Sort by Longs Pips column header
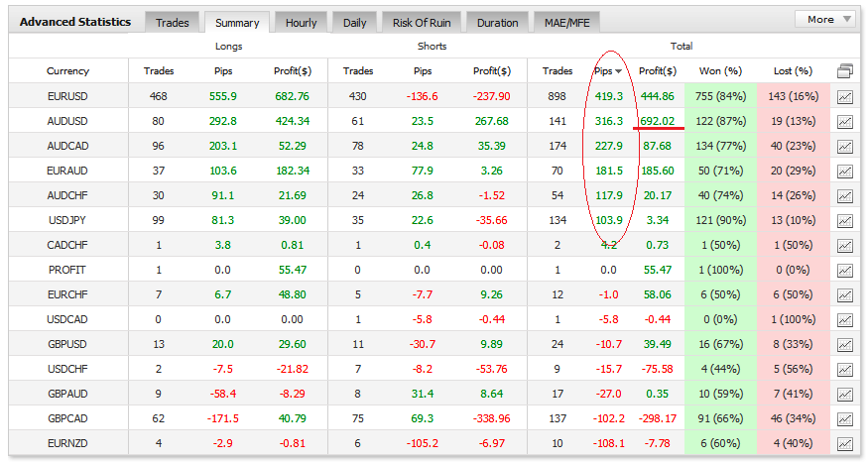 point(223,70)
